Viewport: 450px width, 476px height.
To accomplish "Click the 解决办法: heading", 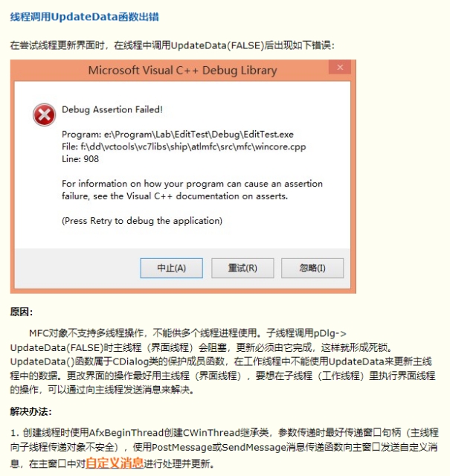I will (30, 411).
